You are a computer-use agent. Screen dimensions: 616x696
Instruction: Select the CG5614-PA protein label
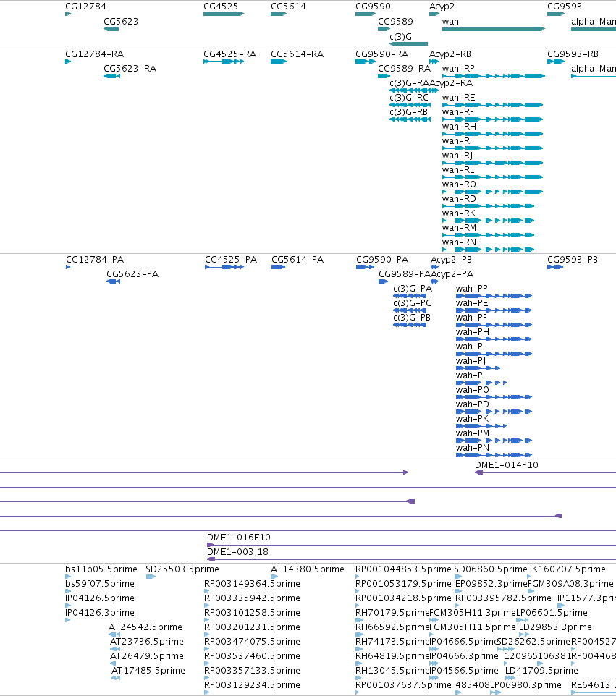(x=298, y=259)
